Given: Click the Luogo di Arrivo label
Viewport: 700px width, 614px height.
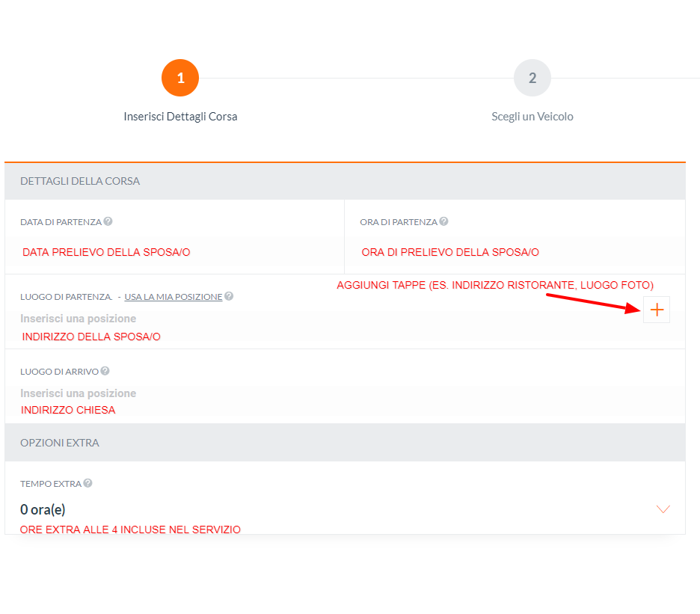Looking at the screenshot, I should pos(59,372).
